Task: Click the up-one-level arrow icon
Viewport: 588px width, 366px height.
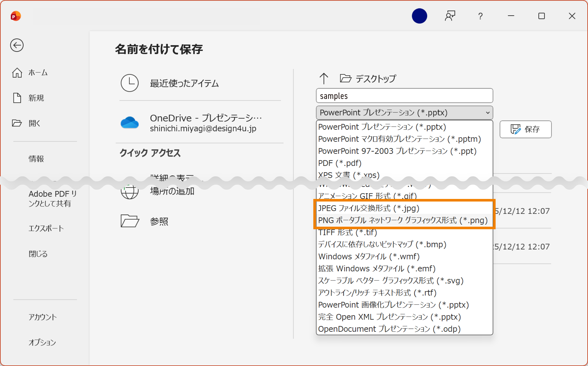Action: [324, 78]
